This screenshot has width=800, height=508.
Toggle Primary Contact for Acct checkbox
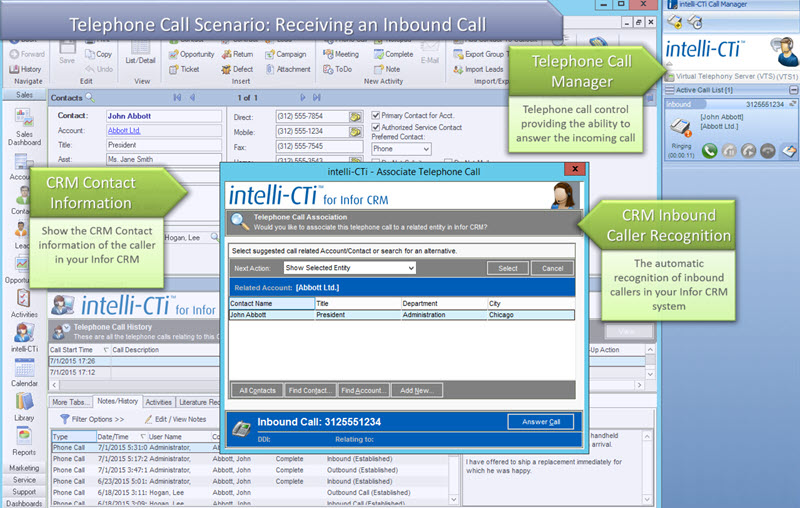coord(376,115)
